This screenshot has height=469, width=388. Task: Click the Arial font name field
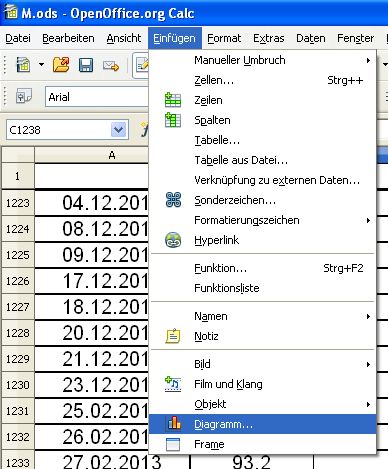coord(97,97)
